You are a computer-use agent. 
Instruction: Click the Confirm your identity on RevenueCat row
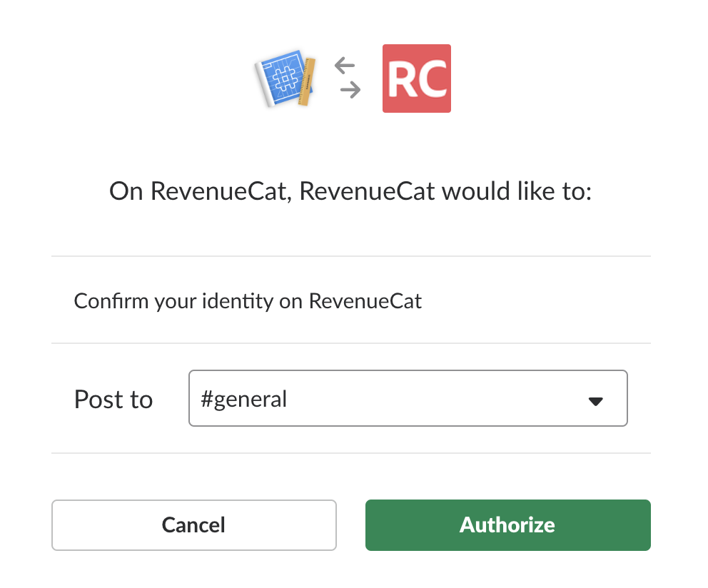point(351,300)
